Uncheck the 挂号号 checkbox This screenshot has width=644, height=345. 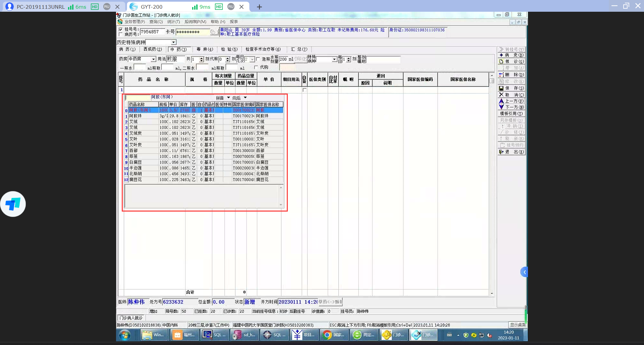click(x=120, y=30)
